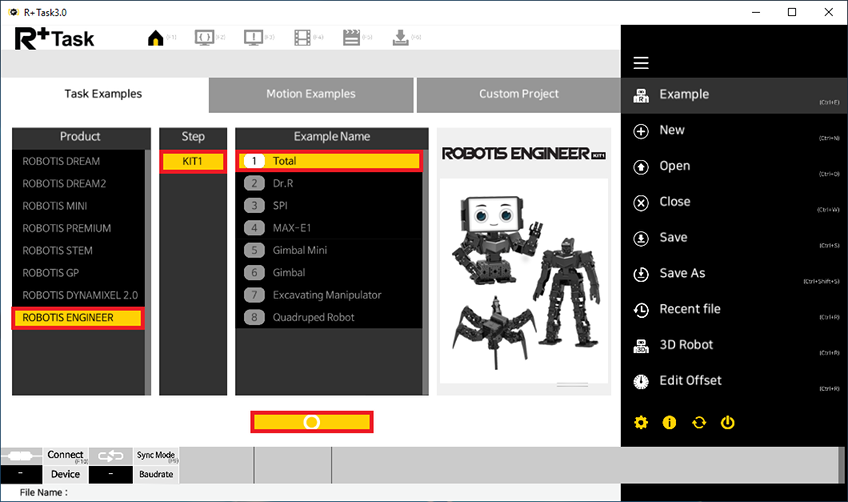
Task: Click the yellow info icon
Action: [x=670, y=422]
